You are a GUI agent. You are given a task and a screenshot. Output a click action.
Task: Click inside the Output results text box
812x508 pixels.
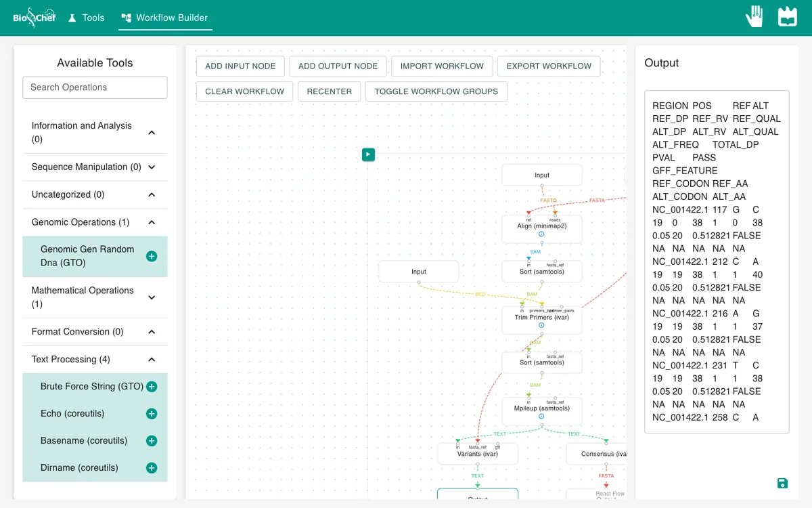click(717, 262)
